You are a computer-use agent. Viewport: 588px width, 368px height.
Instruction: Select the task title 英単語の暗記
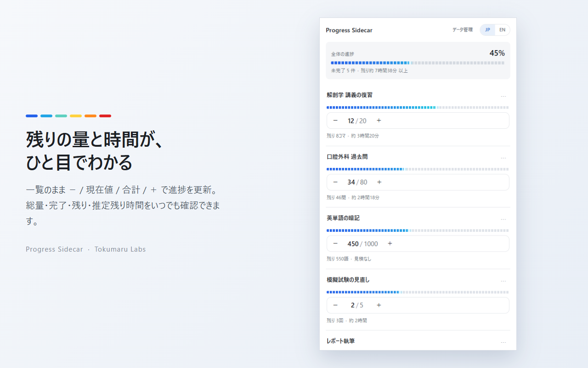(x=343, y=218)
